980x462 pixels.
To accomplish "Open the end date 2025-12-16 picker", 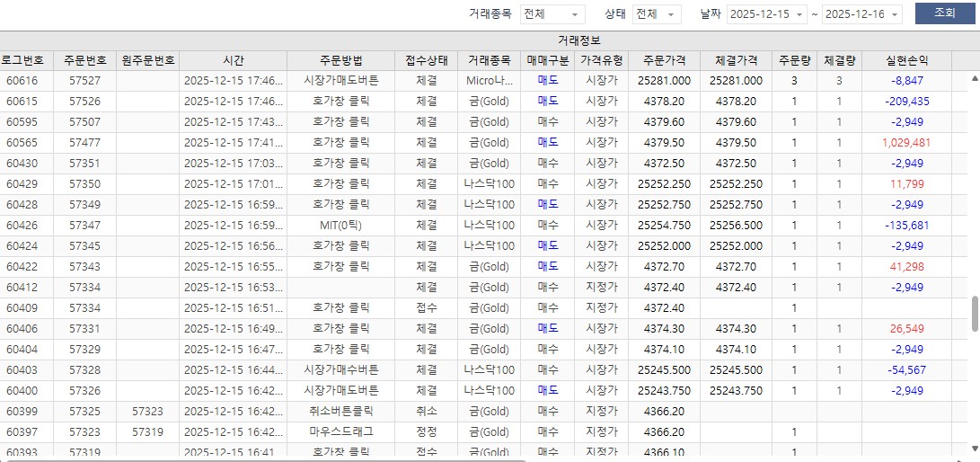I will [x=862, y=14].
